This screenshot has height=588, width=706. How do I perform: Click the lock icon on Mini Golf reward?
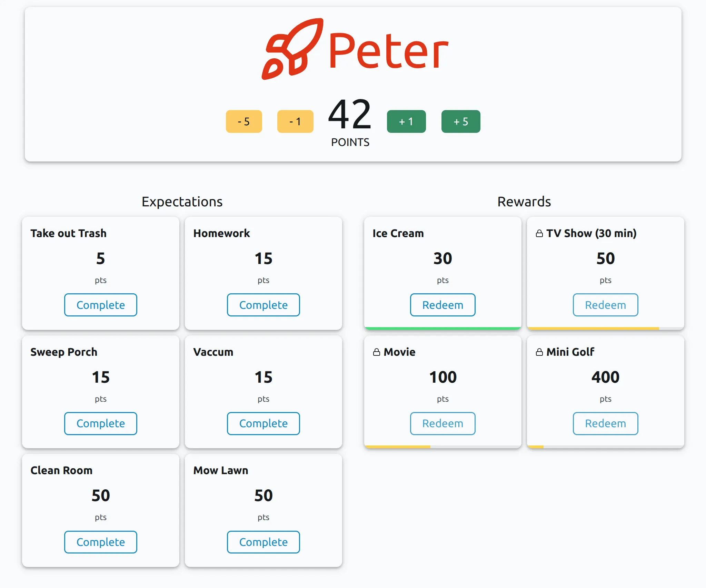tap(540, 352)
